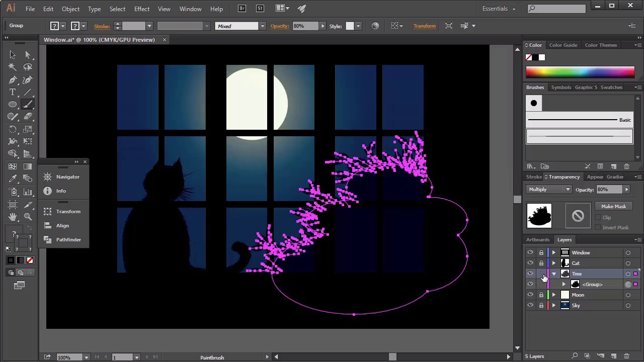
Task: Switch to the Swatches tab
Action: (611, 87)
